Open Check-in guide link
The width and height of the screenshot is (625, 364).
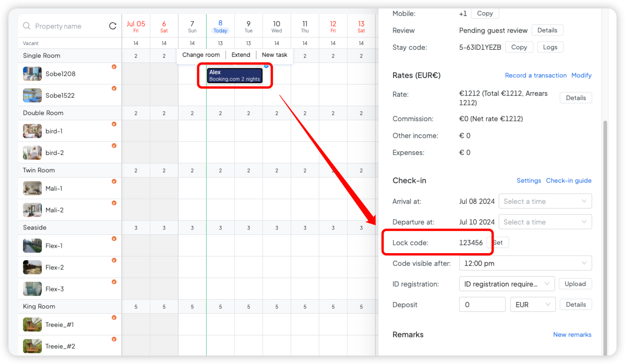click(569, 180)
